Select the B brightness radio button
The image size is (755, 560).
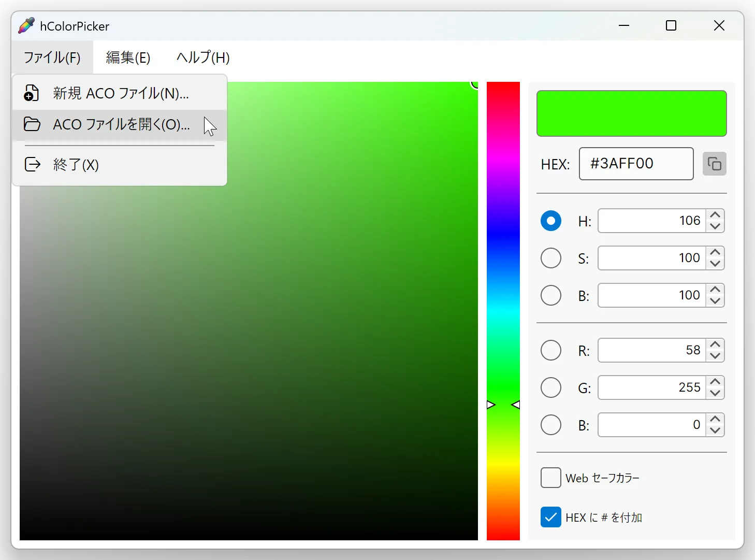[x=550, y=295]
